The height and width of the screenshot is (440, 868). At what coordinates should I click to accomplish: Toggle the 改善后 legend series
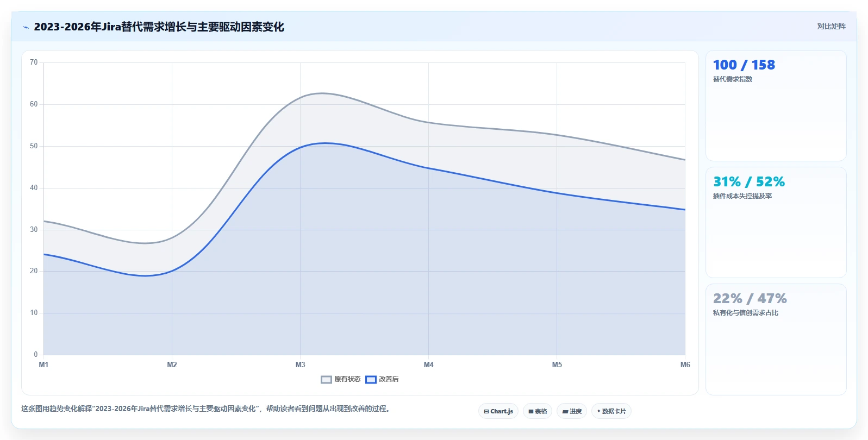(382, 379)
